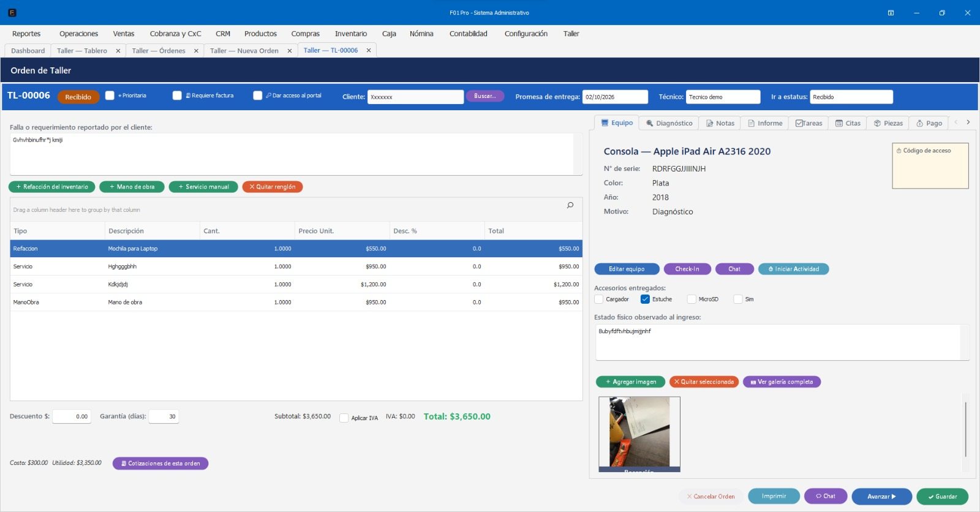
Task: Close the Taller — TL-00006 tab
Action: pos(369,50)
